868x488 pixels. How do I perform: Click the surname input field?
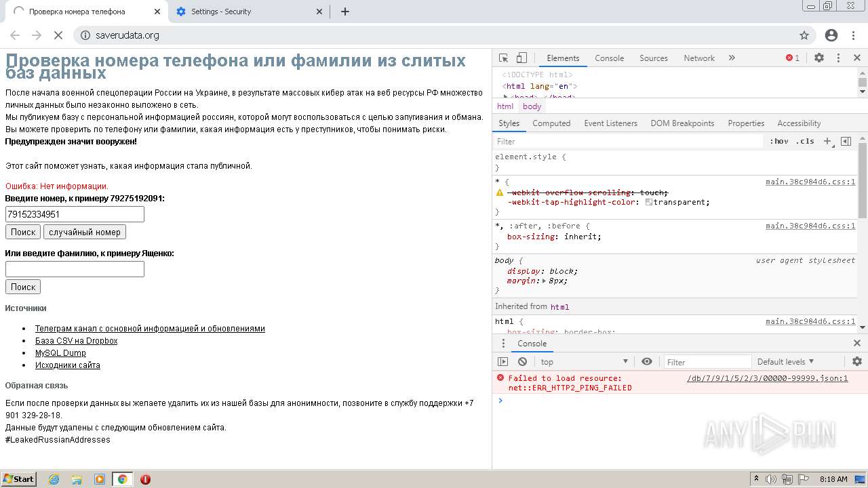tap(75, 269)
